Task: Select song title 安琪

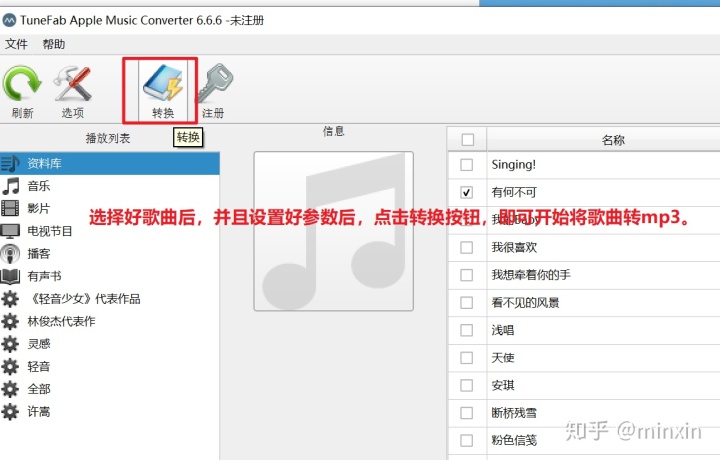Action: (x=503, y=385)
